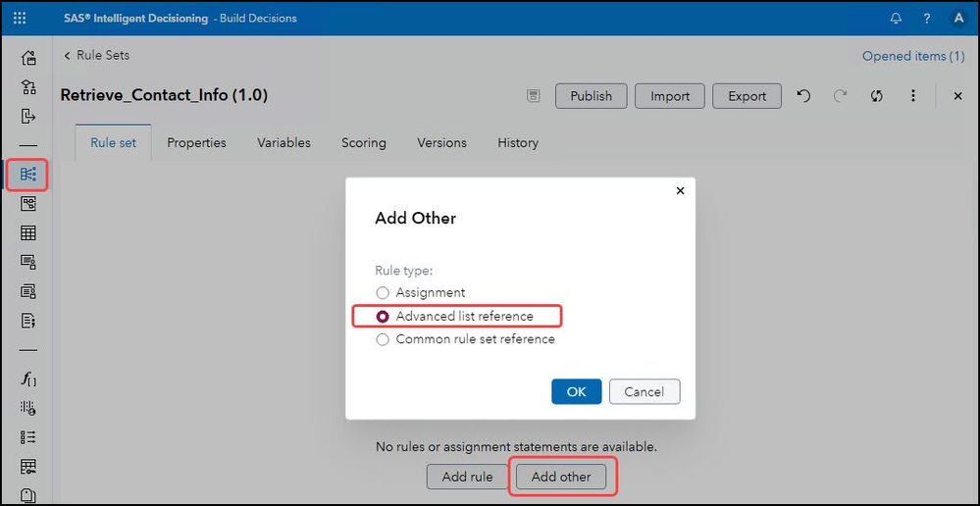
Task: Switch to the Scoring tab
Action: click(363, 143)
